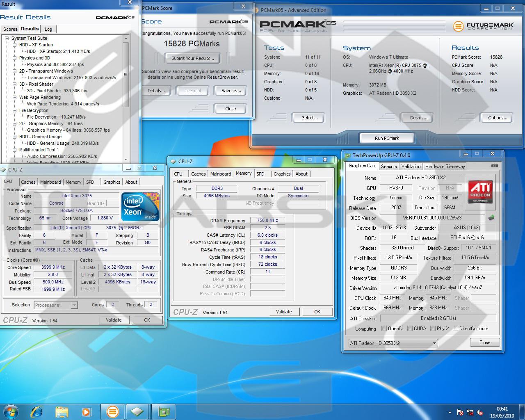525x420 pixels.
Task: Click the DRAM Frequency value field
Action: [x=267, y=220]
